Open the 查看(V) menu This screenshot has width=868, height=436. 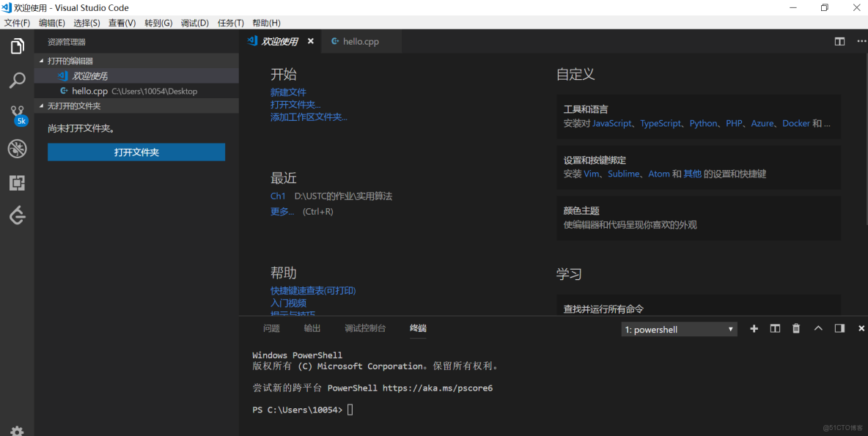(122, 23)
